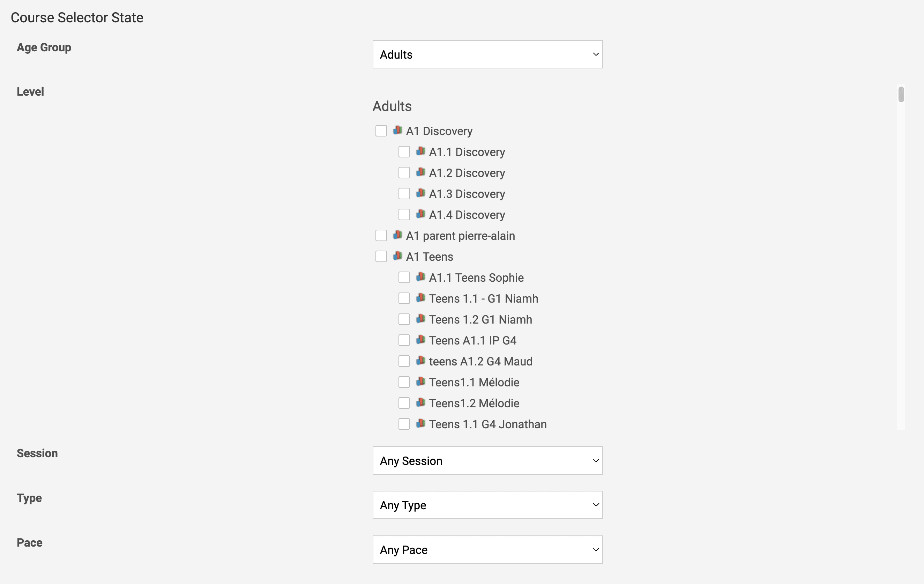Click the book icon beside Teens1.2 Mélodie

coord(420,403)
